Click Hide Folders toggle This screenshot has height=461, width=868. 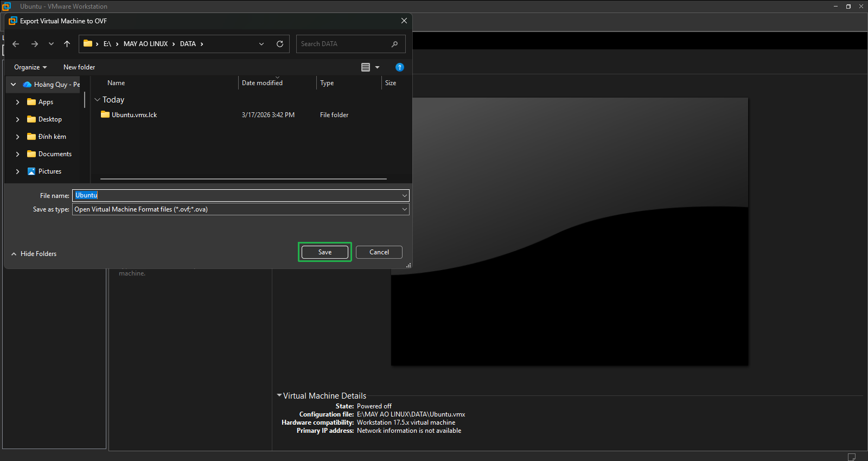click(34, 254)
